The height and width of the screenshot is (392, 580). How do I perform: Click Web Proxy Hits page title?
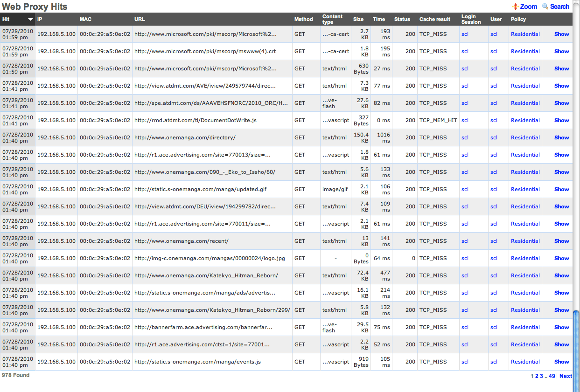point(35,7)
